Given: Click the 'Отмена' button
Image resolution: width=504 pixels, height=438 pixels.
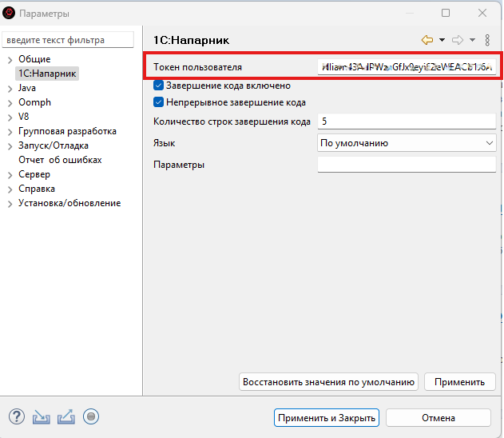Looking at the screenshot, I should pyautogui.click(x=439, y=418).
